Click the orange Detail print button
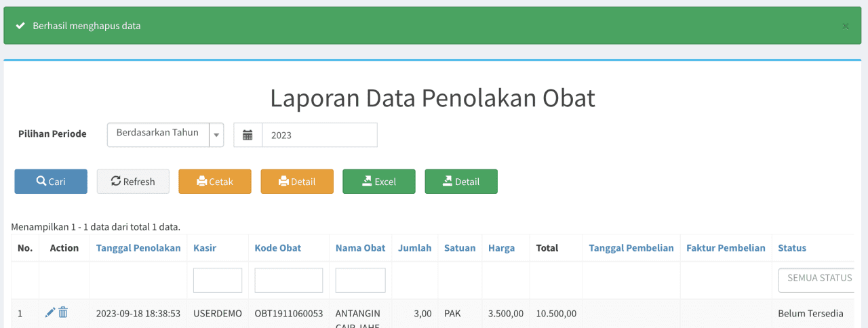 click(x=297, y=182)
